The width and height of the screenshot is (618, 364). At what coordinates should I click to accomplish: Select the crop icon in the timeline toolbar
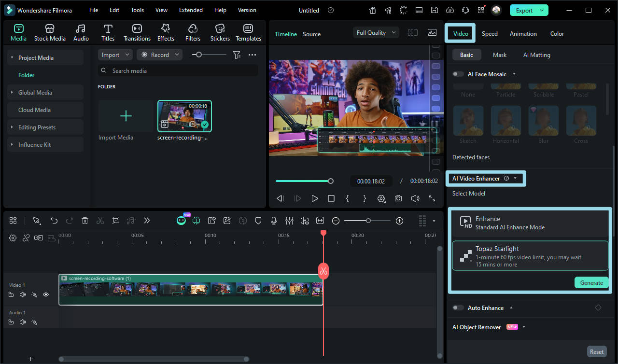(116, 221)
